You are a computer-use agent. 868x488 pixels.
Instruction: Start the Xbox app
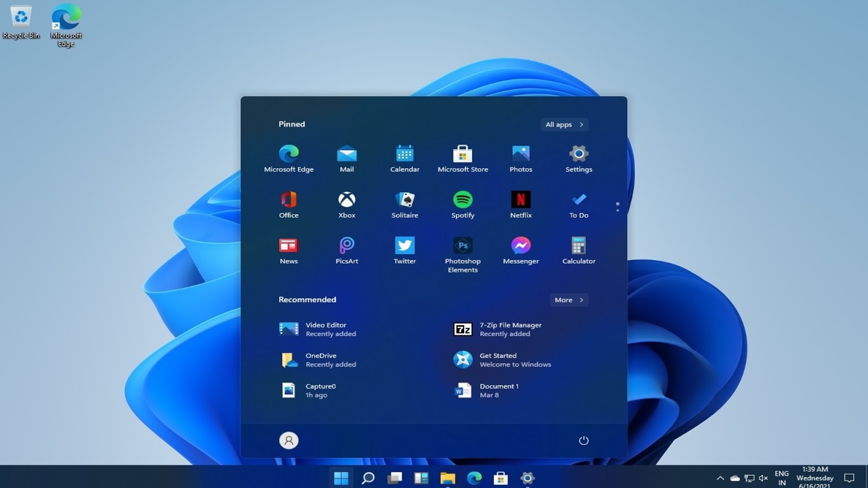tap(346, 201)
